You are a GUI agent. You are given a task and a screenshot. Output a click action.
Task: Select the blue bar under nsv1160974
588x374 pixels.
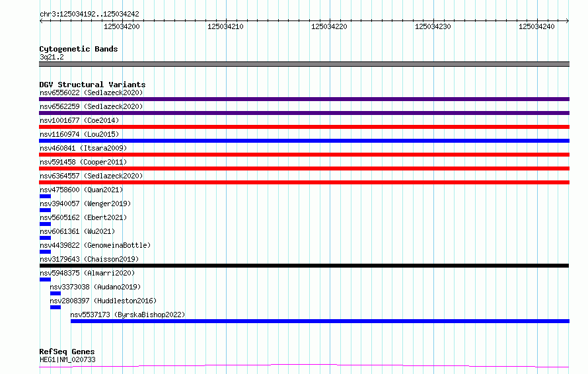coord(304,141)
